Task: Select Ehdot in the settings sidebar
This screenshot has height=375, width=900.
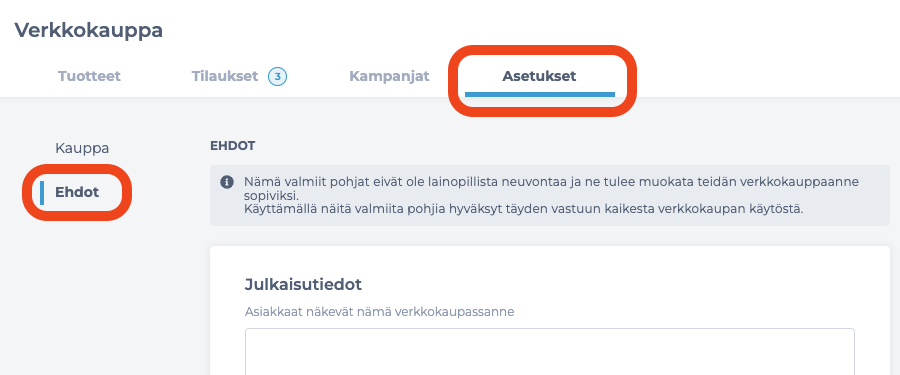Action: [77, 192]
